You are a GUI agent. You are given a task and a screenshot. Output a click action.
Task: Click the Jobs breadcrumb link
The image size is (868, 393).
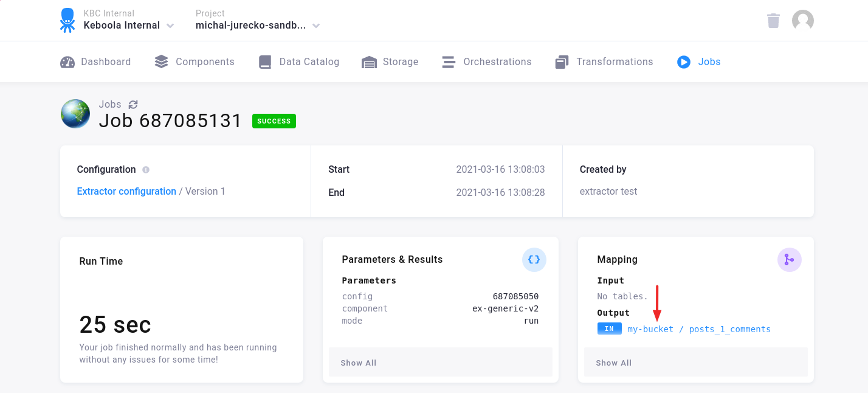pos(110,105)
